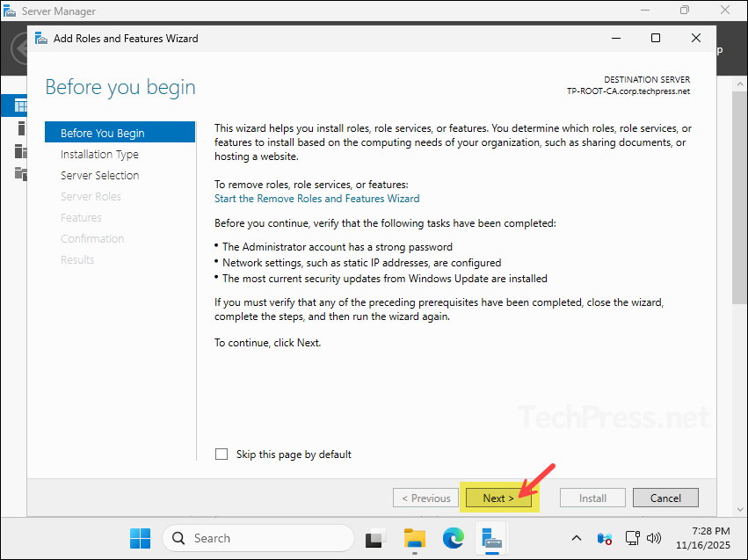Open the network status icon in system tray
748x560 pixels.
pyautogui.click(x=632, y=537)
